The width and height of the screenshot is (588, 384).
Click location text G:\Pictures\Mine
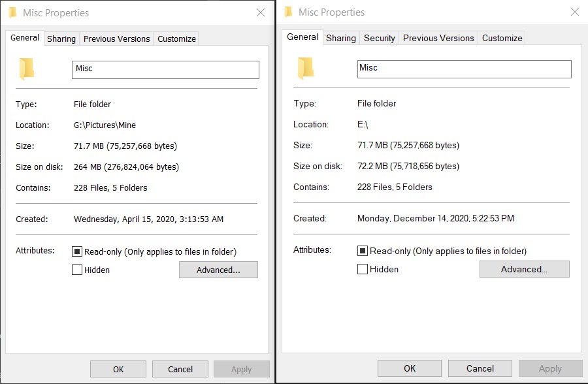[105, 125]
